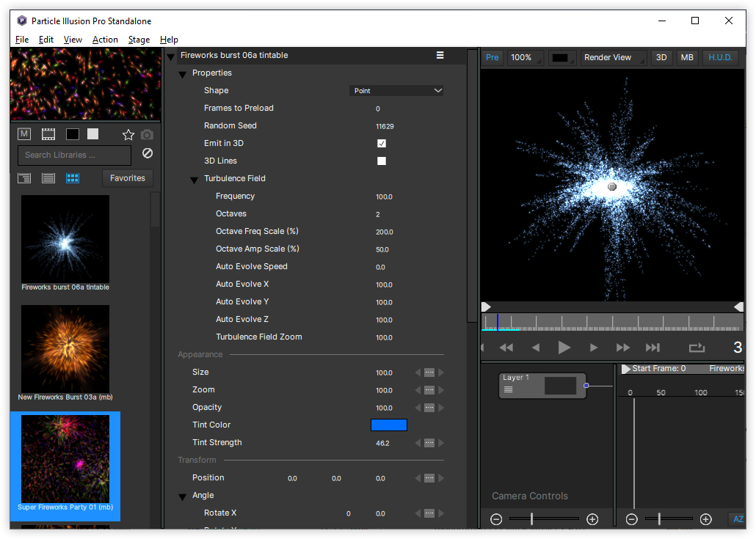
Task: Expand the Start Frame timeline track triangle
Action: [626, 369]
